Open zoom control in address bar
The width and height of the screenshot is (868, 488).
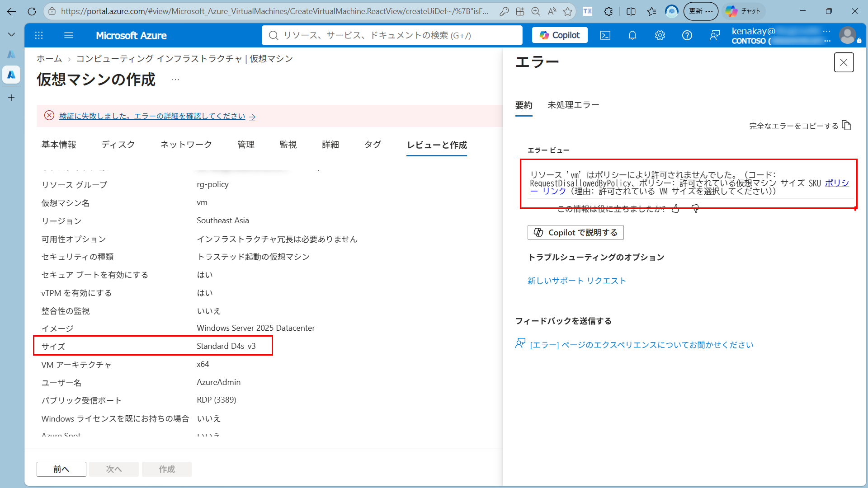[x=536, y=11]
